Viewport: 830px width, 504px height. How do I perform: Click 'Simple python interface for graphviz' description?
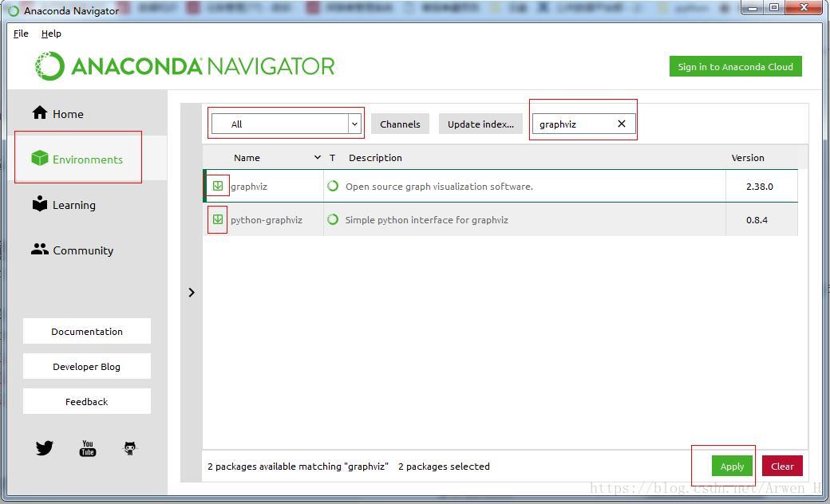click(427, 219)
